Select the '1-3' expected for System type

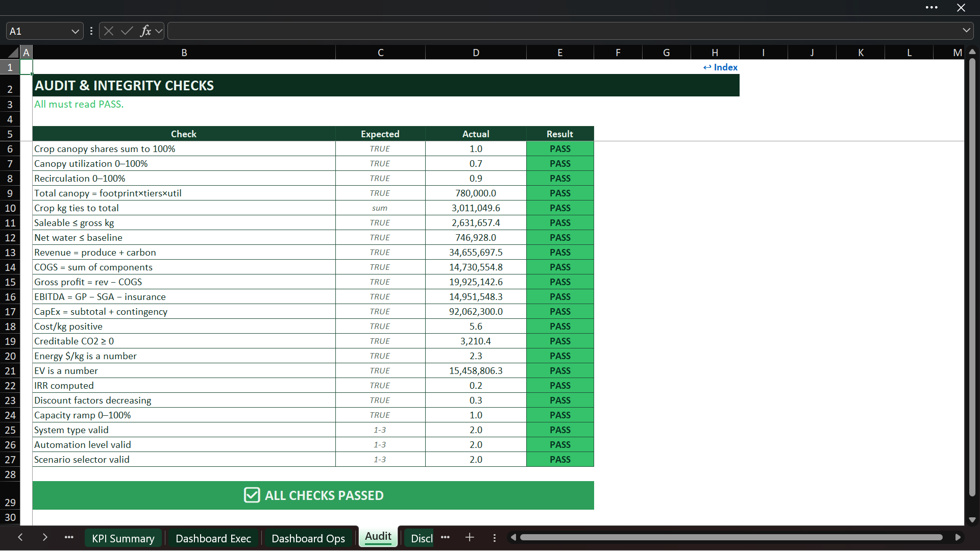[x=380, y=430]
